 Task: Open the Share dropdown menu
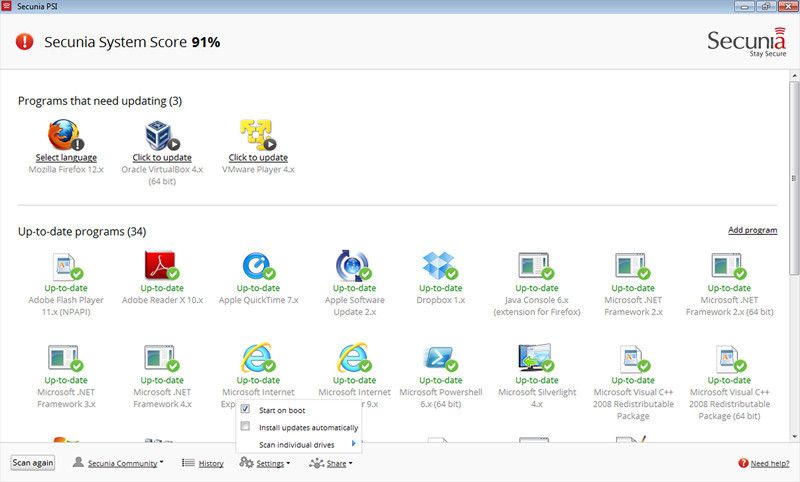(x=339, y=463)
